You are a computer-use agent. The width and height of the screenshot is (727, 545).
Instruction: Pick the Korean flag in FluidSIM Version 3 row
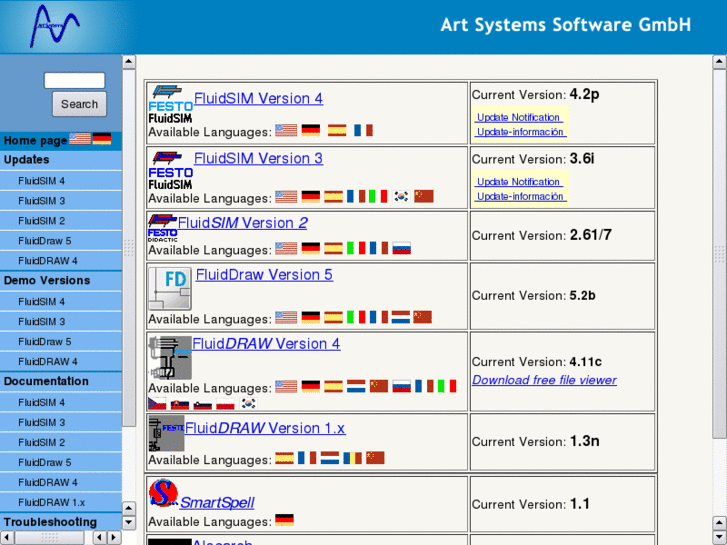(402, 197)
